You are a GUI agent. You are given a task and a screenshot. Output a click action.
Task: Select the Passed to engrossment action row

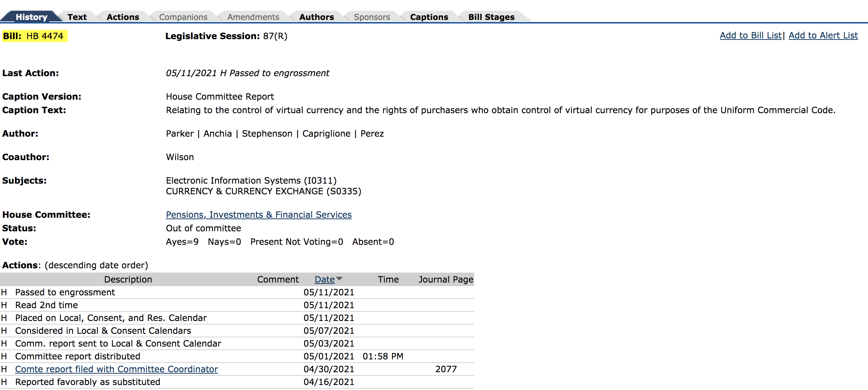point(65,292)
